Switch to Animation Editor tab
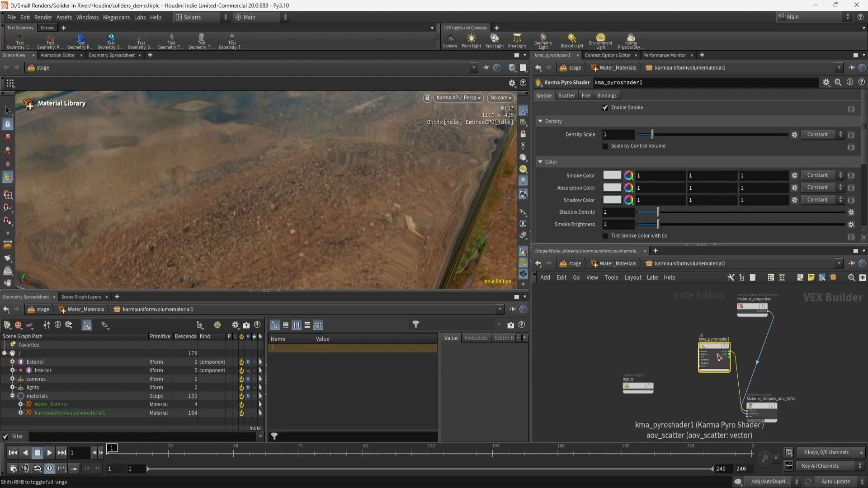This screenshot has width=868, height=488. tap(57, 55)
